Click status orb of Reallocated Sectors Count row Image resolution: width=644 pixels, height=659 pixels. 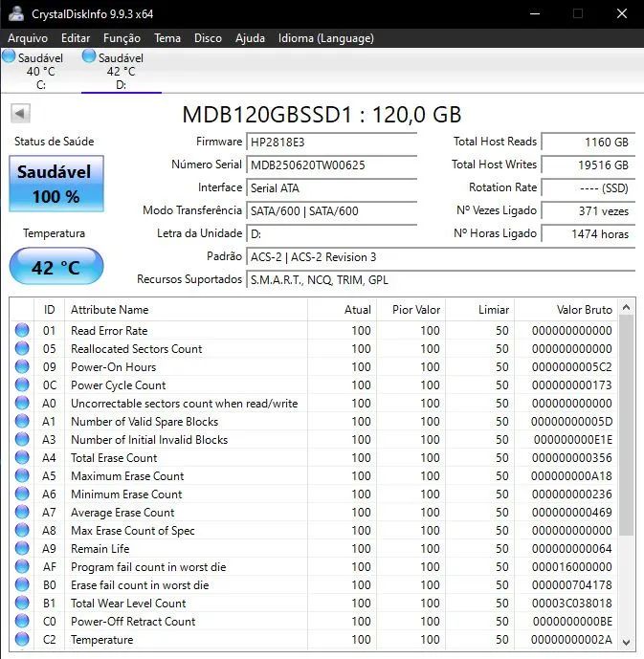[x=22, y=348]
